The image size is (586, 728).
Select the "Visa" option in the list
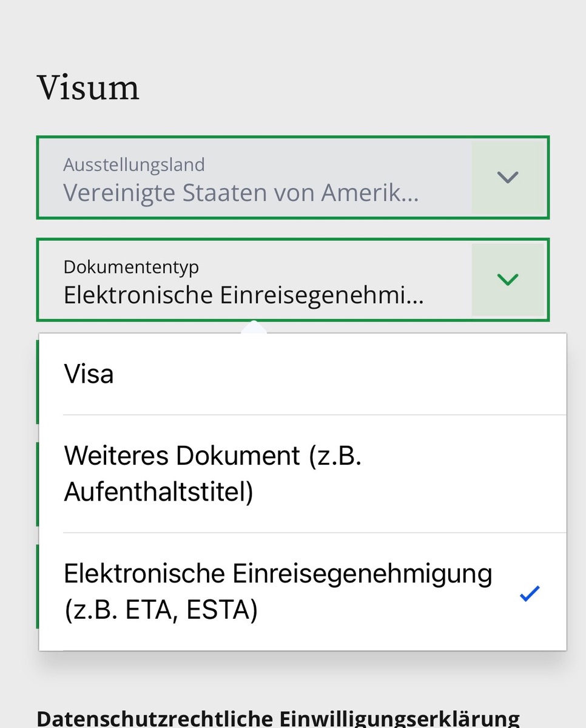[89, 374]
